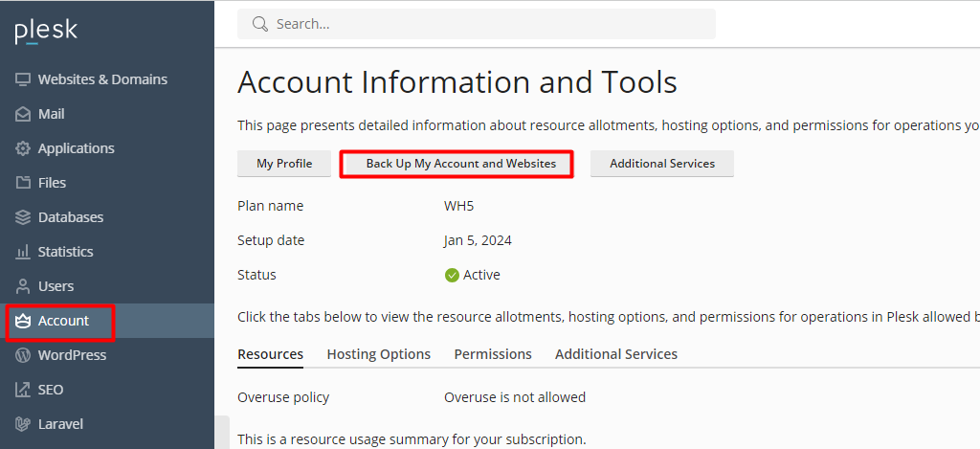980x449 pixels.
Task: Click the SEO chart icon
Action: [x=23, y=390]
